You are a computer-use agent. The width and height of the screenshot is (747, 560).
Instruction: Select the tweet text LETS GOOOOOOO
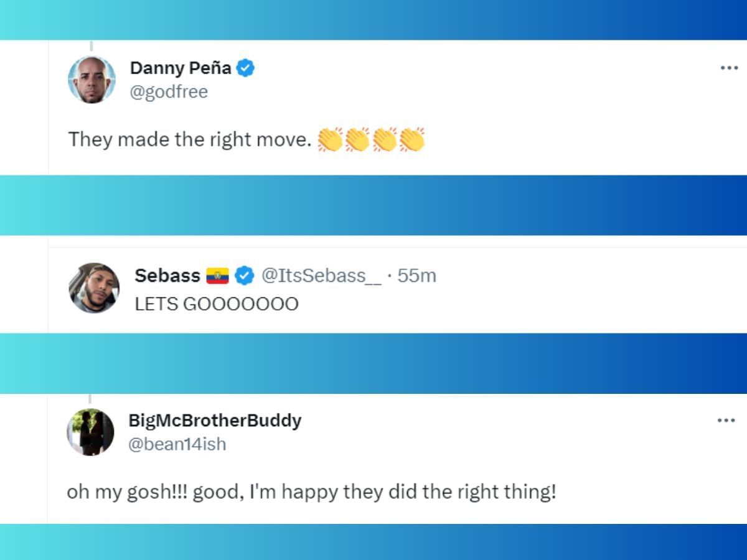tap(215, 304)
